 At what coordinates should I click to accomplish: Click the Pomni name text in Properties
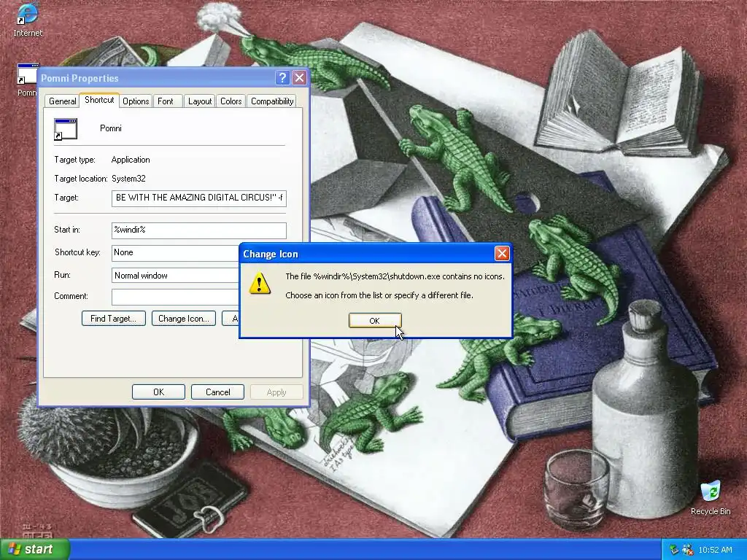111,128
